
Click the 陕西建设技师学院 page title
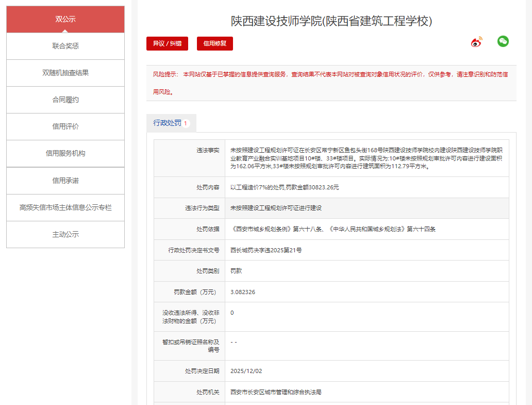[331, 21]
